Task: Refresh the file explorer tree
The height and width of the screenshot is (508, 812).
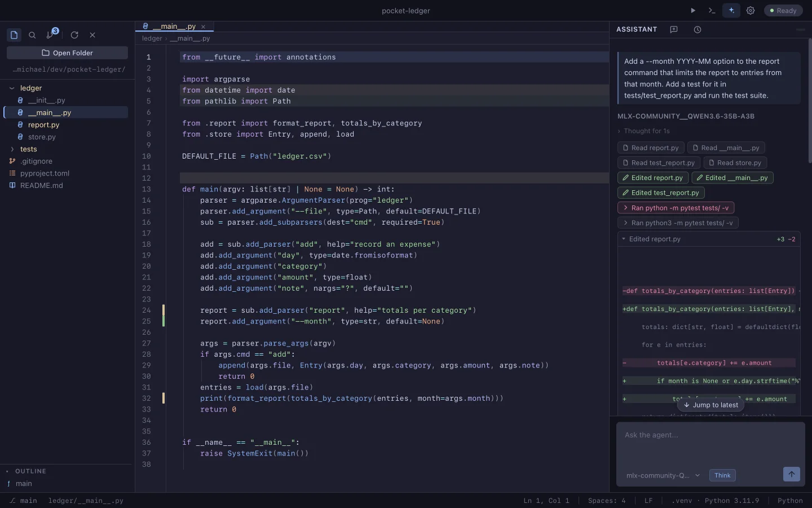Action: (74, 35)
